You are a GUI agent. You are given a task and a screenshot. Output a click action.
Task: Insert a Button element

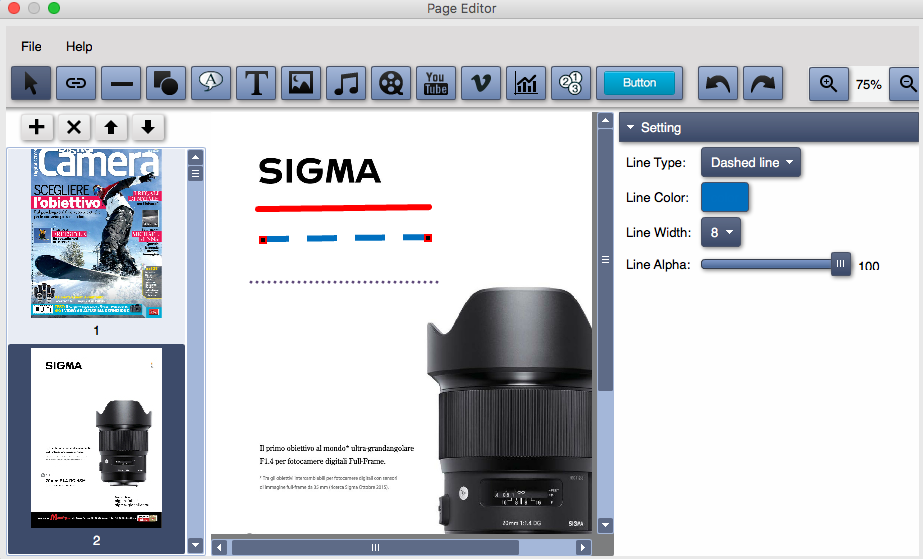coord(639,83)
